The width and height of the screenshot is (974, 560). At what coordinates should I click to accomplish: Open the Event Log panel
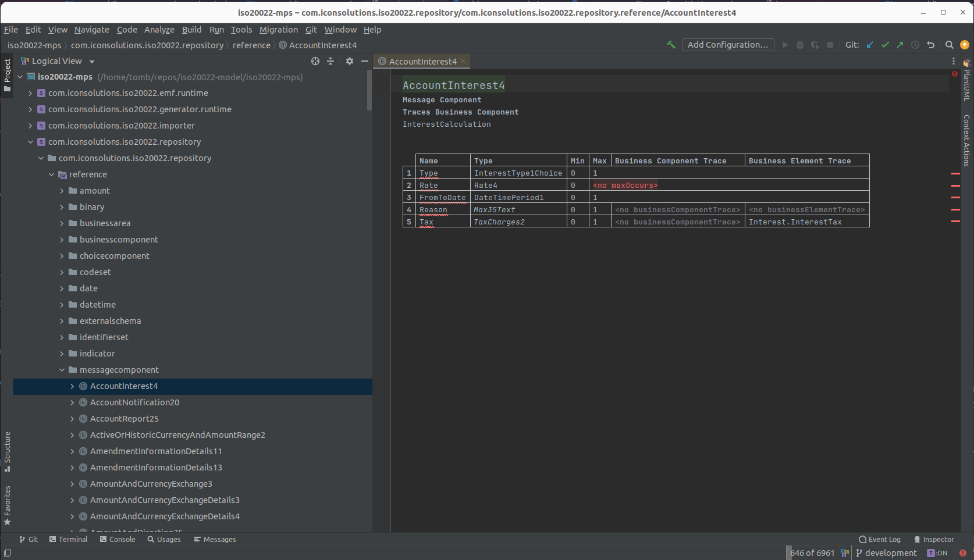[879, 540]
